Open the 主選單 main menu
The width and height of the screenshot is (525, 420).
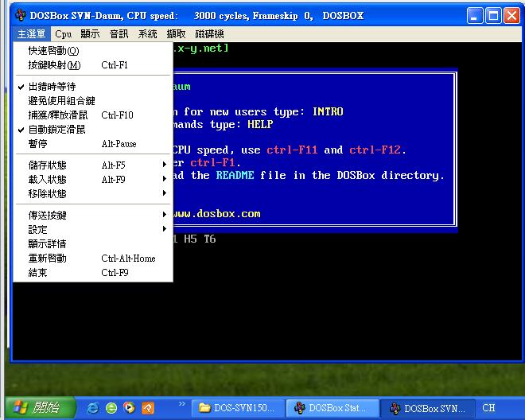point(32,34)
